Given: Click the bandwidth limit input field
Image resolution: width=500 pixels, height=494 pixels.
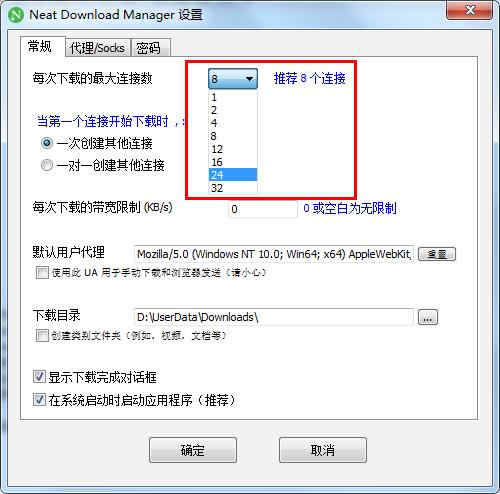Looking at the screenshot, I should (x=263, y=209).
